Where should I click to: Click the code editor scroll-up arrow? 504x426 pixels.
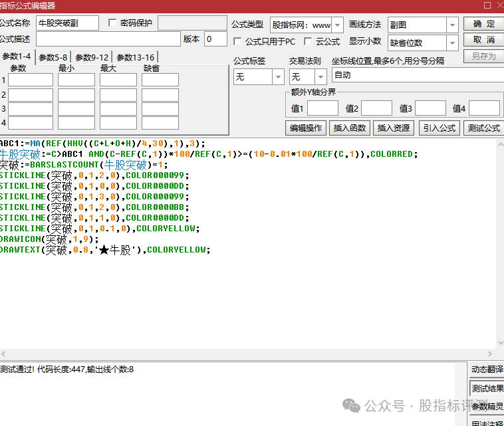coord(501,144)
